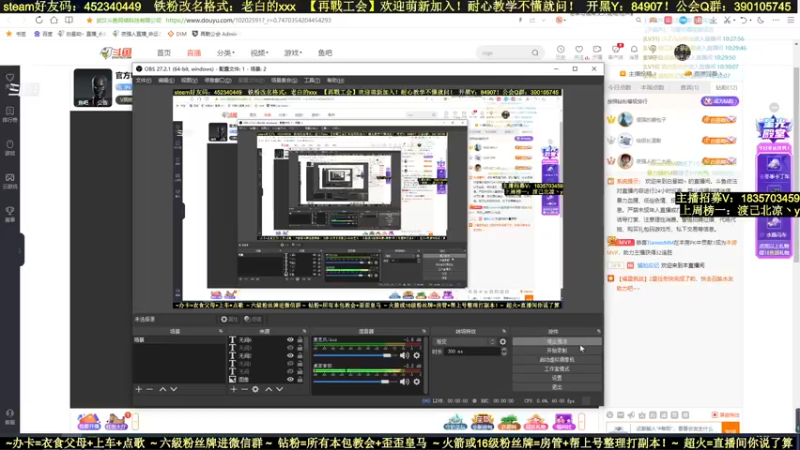
Task: Click 停止推流 stop streaming button
Action: 557,341
